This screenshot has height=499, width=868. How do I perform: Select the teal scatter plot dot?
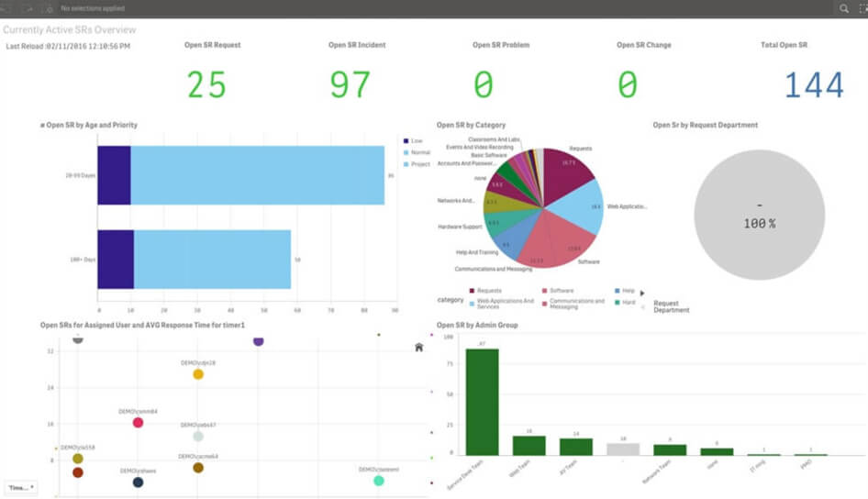pyautogui.click(x=379, y=481)
